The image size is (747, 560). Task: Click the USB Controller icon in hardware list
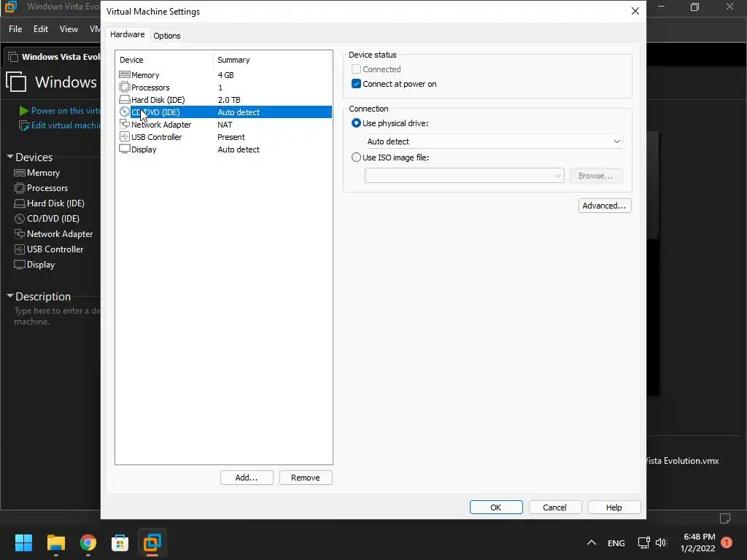(x=124, y=136)
